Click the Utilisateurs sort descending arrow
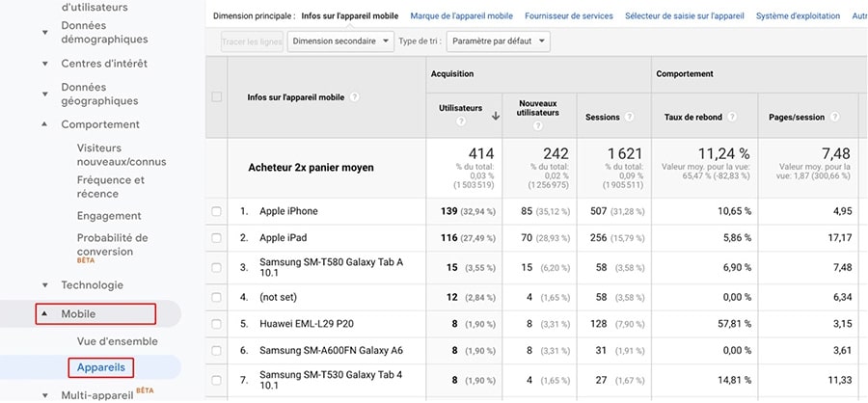The width and height of the screenshot is (868, 403). coord(496,116)
